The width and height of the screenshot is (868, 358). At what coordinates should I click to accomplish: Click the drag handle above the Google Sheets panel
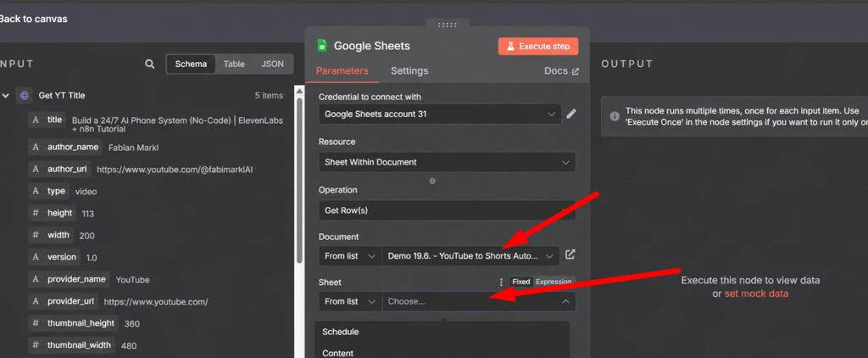click(x=448, y=25)
